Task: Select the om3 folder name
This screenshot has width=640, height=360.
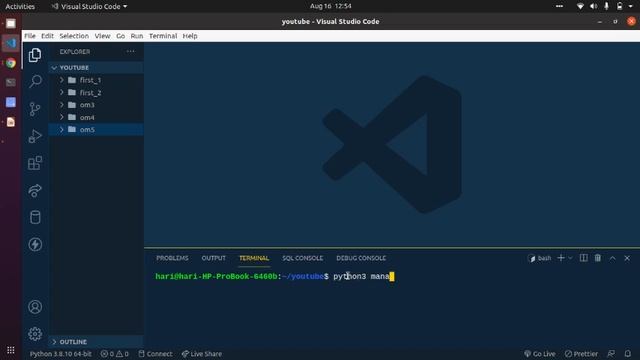Action: point(87,105)
